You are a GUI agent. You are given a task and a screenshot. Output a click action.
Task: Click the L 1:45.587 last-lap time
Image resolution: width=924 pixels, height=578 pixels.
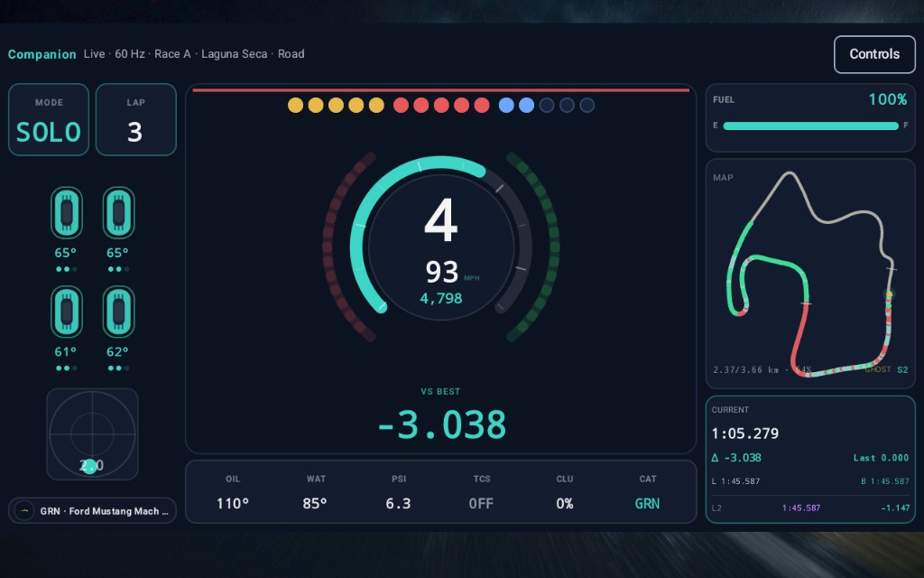(x=735, y=481)
